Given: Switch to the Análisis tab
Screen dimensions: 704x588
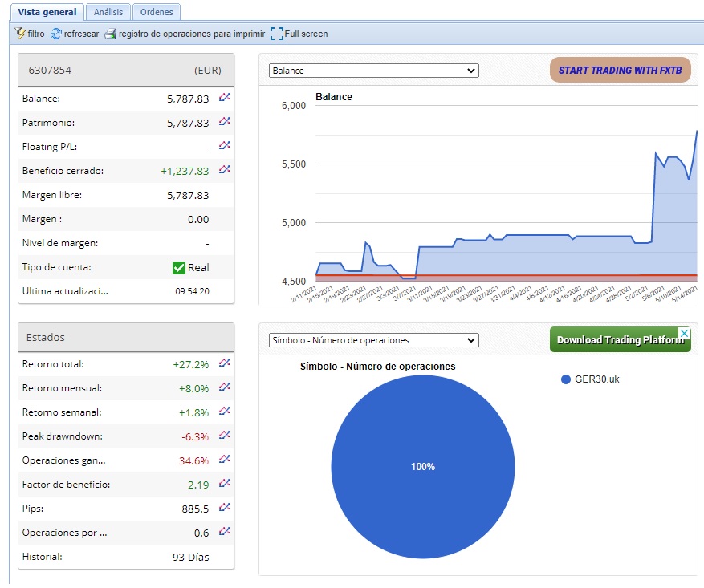Looking at the screenshot, I should point(108,12).
